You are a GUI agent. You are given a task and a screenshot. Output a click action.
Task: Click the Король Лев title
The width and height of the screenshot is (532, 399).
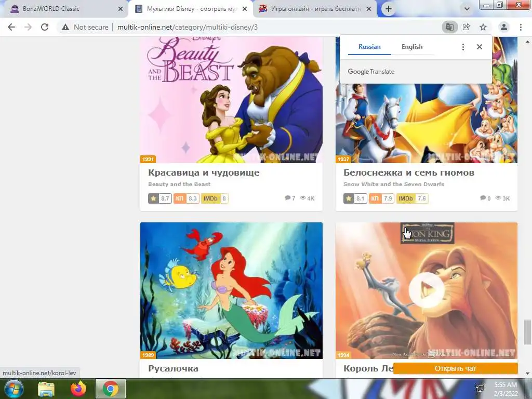click(368, 368)
